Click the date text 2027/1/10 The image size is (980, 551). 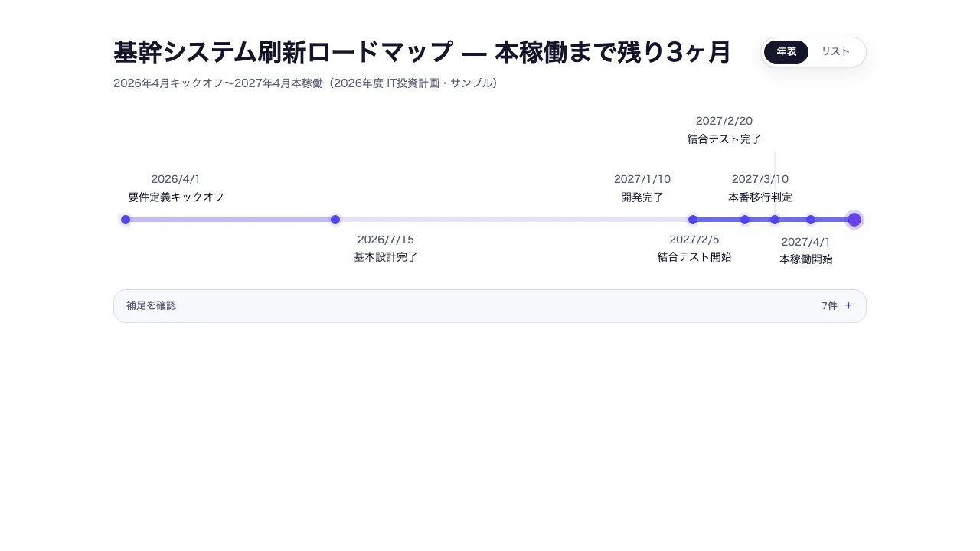click(642, 179)
